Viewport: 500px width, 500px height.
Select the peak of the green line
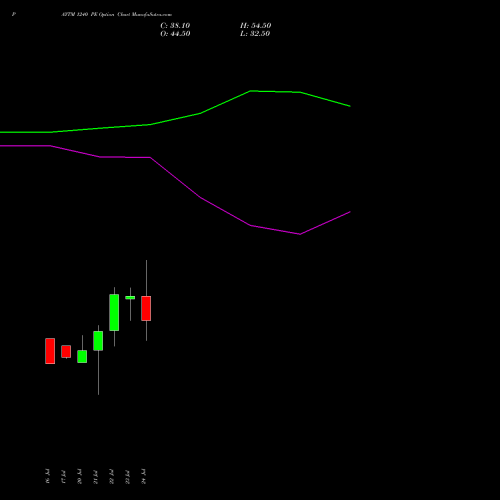[x=251, y=91]
